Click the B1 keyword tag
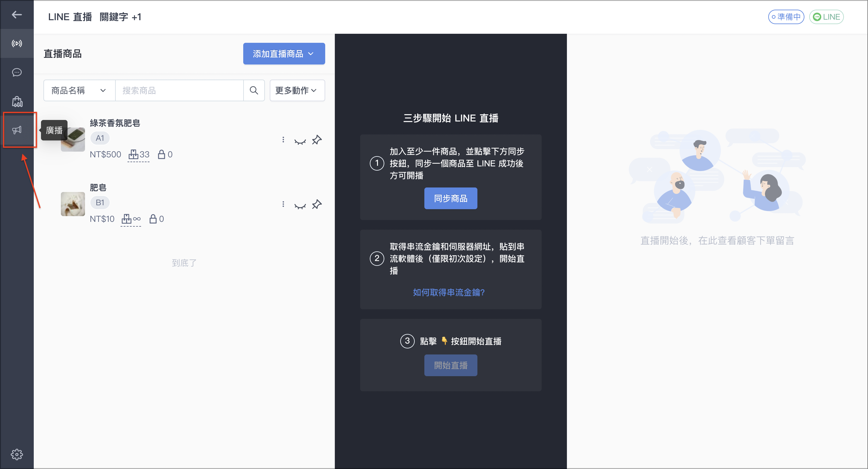 100,203
